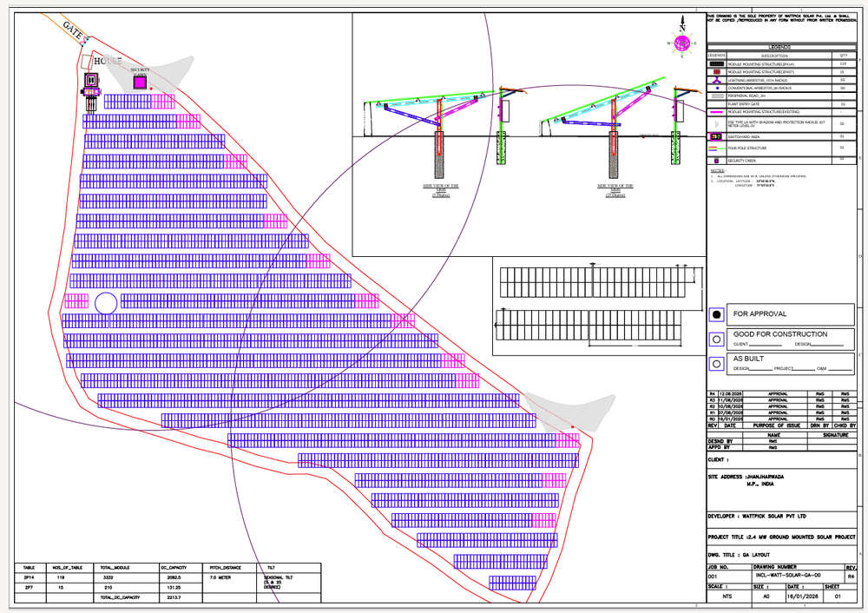This screenshot has width=868, height=613.
Task: Click the lower module table plan drawing
Action: point(589,326)
